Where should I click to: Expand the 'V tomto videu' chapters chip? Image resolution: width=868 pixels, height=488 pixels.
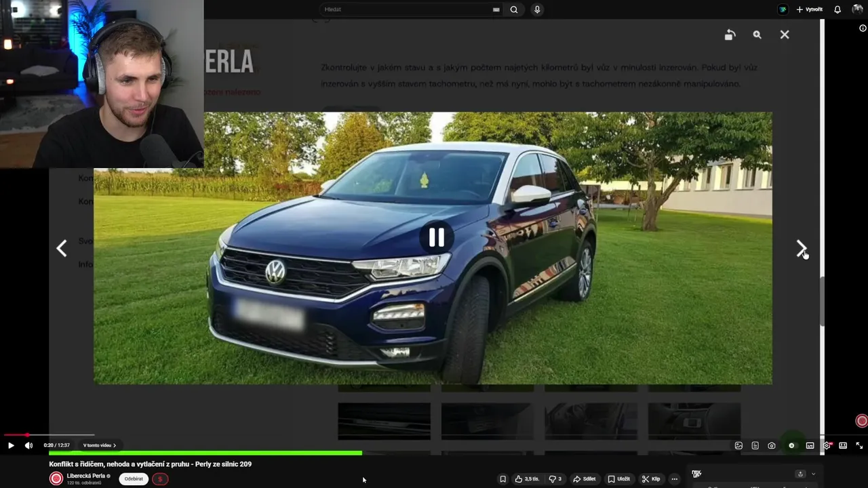point(99,445)
